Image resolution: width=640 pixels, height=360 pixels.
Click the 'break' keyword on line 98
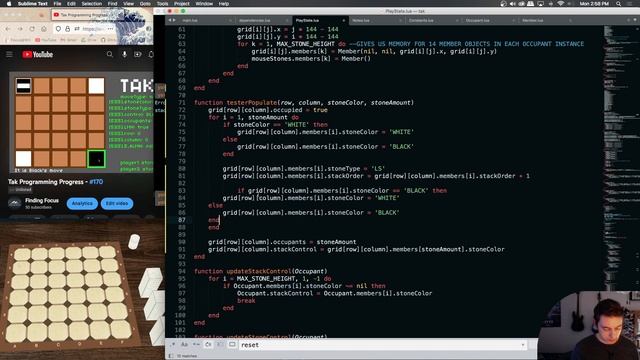pyautogui.click(x=246, y=301)
